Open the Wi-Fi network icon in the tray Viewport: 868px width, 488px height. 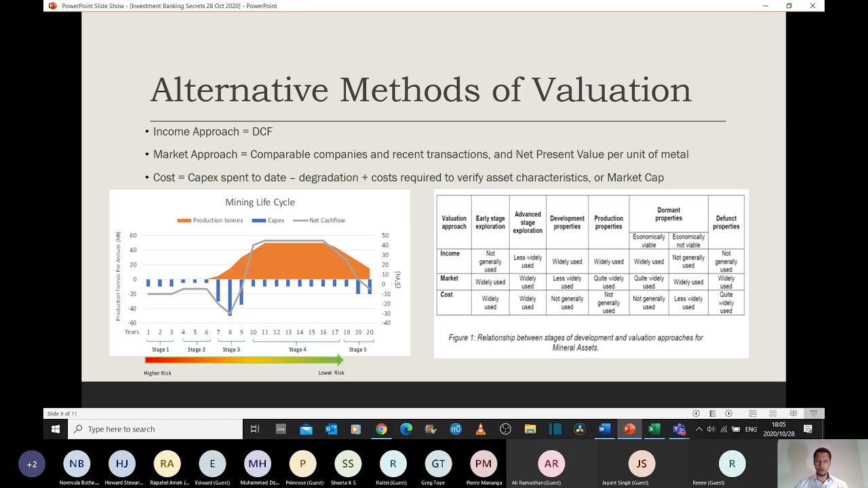tap(723, 429)
